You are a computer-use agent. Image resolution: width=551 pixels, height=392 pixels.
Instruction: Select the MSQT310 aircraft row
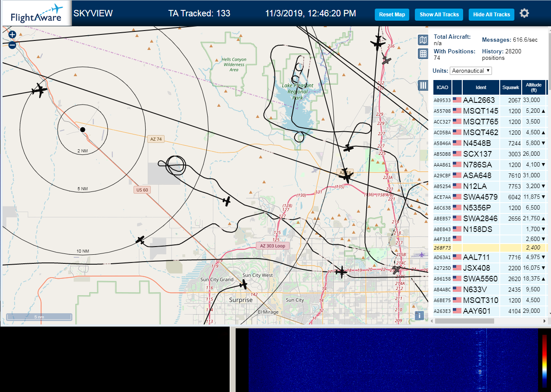490,300
